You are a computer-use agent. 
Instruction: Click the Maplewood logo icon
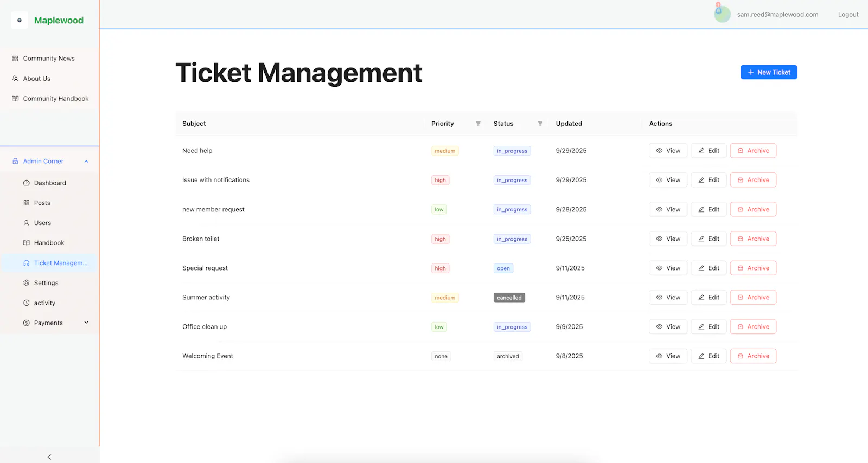point(20,21)
